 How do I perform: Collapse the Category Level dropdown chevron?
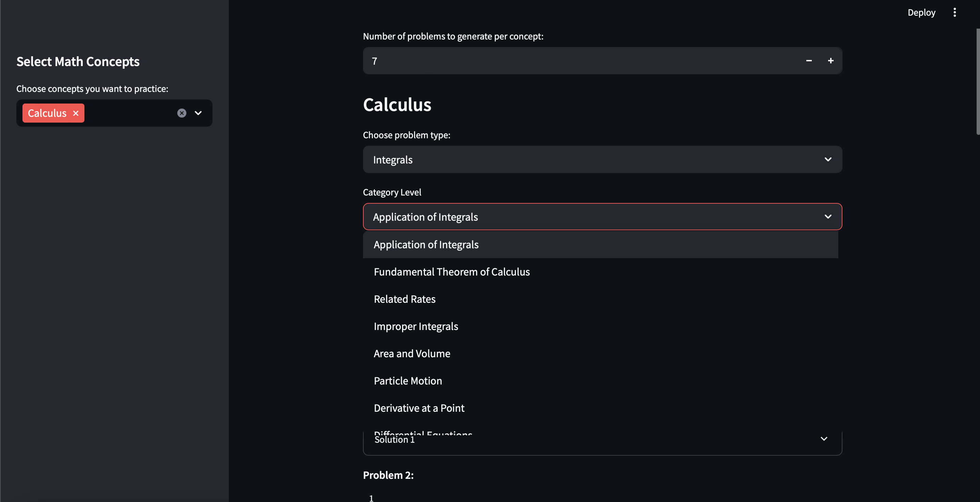coord(828,217)
